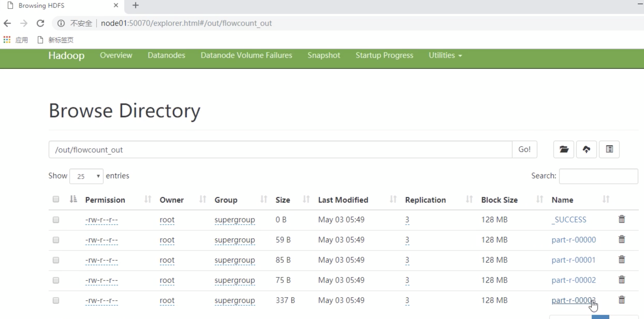Delete the 337 B file via its trash icon
This screenshot has height=319, width=644.
click(x=621, y=300)
